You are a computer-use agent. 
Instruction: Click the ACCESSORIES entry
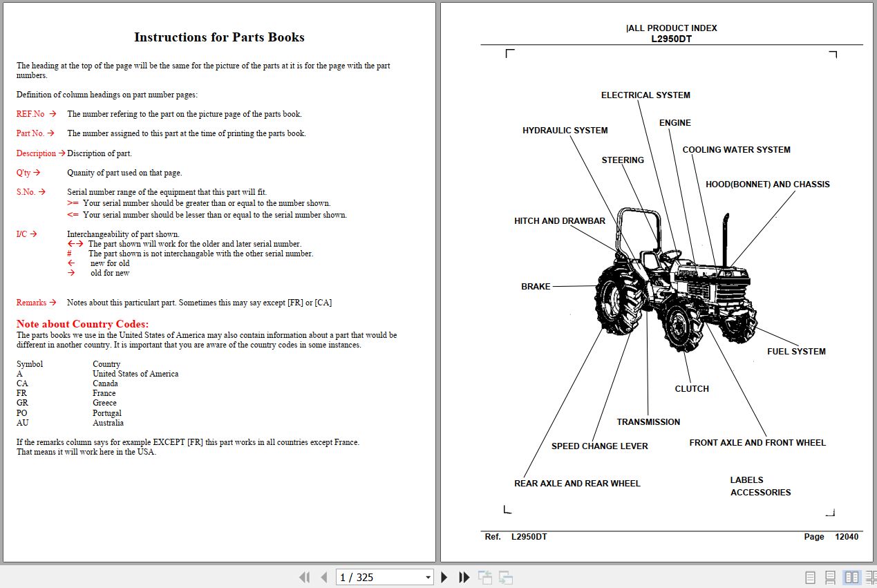[x=760, y=493]
